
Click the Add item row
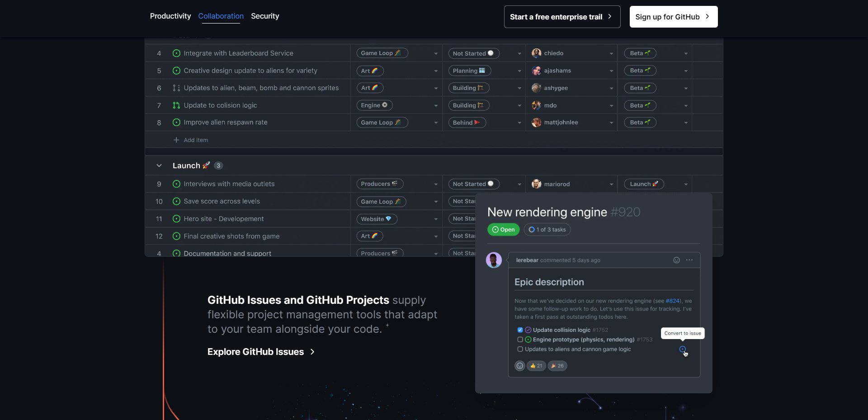pyautogui.click(x=190, y=140)
